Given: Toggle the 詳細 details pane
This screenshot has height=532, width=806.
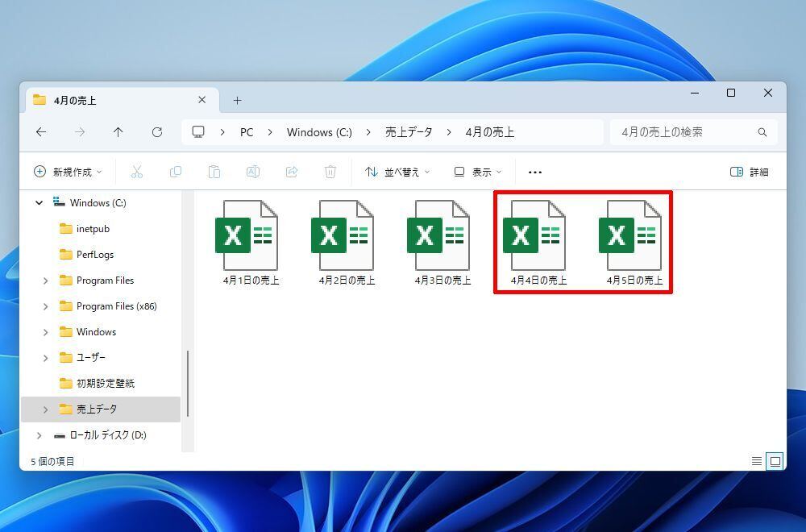Looking at the screenshot, I should click(749, 172).
